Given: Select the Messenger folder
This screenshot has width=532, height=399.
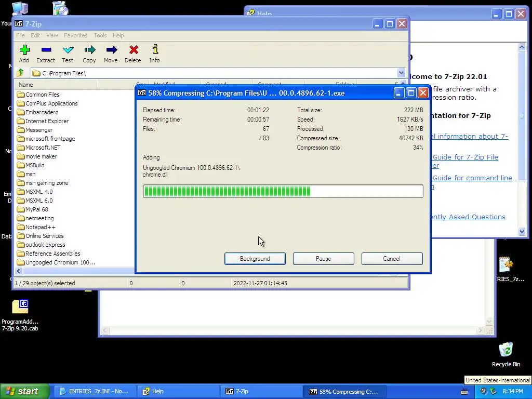Looking at the screenshot, I should point(35,130).
